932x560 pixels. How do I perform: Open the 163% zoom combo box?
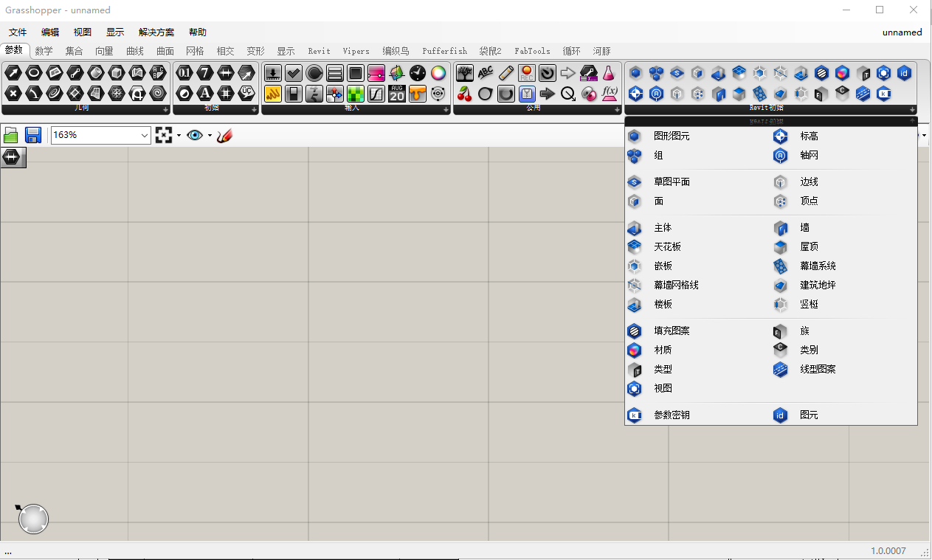[x=101, y=135]
